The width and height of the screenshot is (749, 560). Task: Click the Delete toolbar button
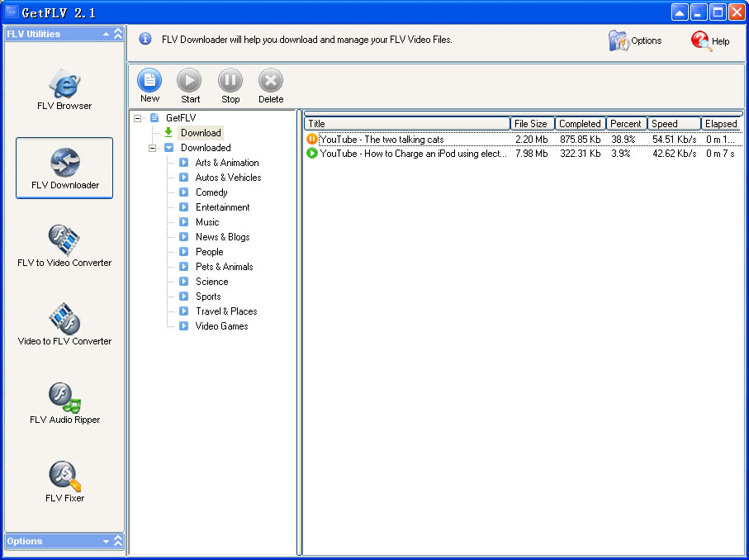tap(271, 86)
